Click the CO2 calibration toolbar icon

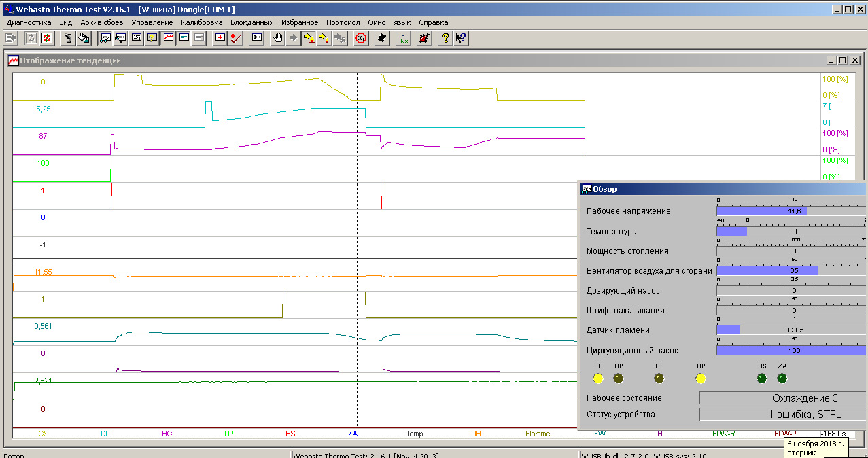pyautogui.click(x=361, y=38)
